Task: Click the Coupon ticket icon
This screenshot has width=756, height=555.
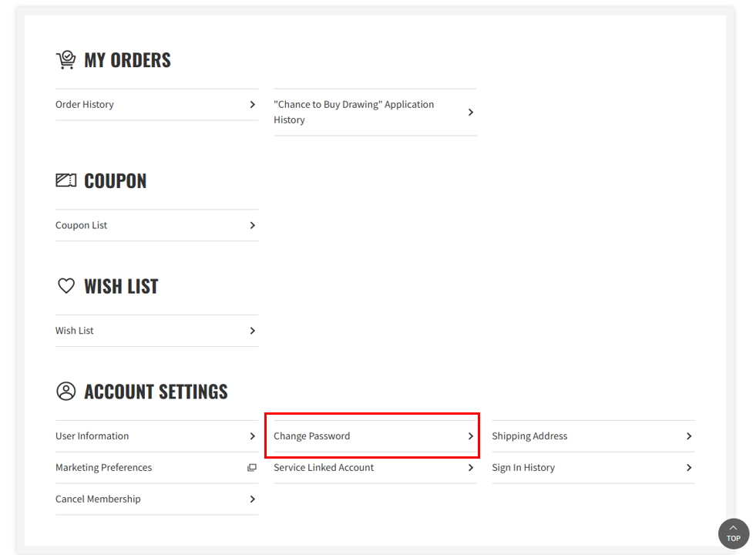Action: point(66,180)
